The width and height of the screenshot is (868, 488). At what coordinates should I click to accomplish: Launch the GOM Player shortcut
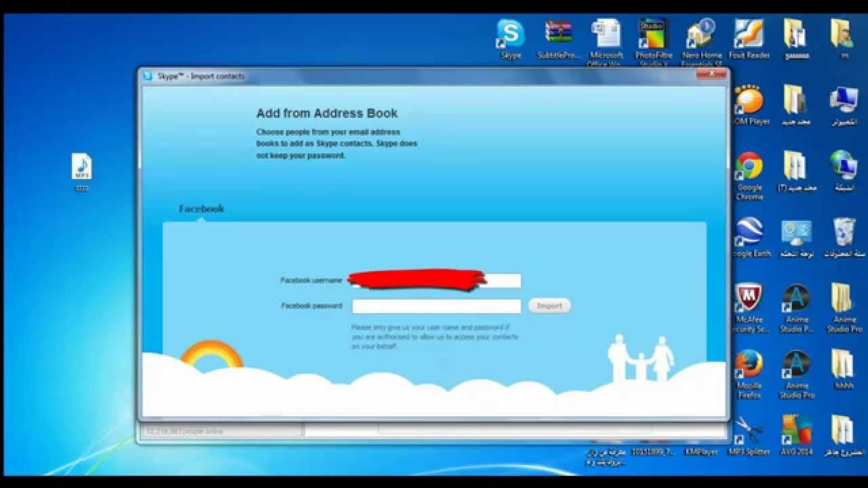(x=749, y=105)
